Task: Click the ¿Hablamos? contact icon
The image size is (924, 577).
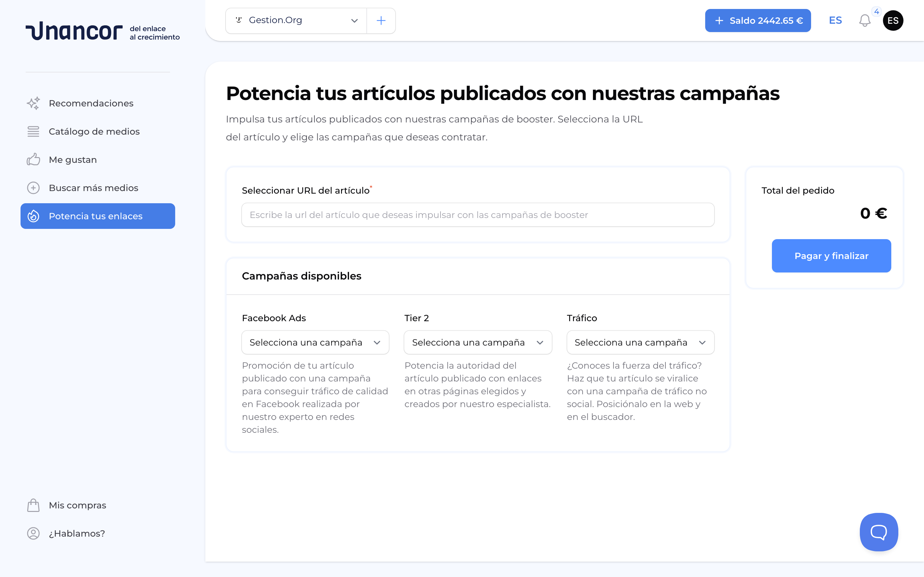Action: coord(34,533)
